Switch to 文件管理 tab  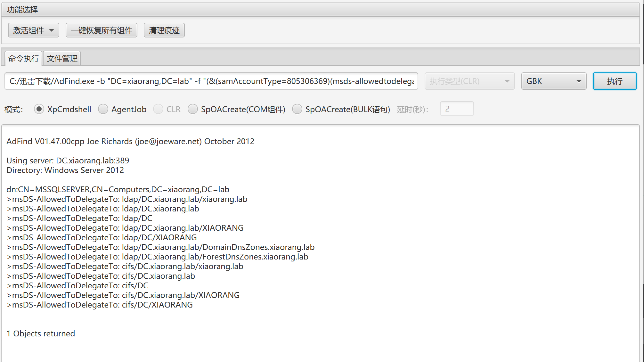[x=62, y=59]
